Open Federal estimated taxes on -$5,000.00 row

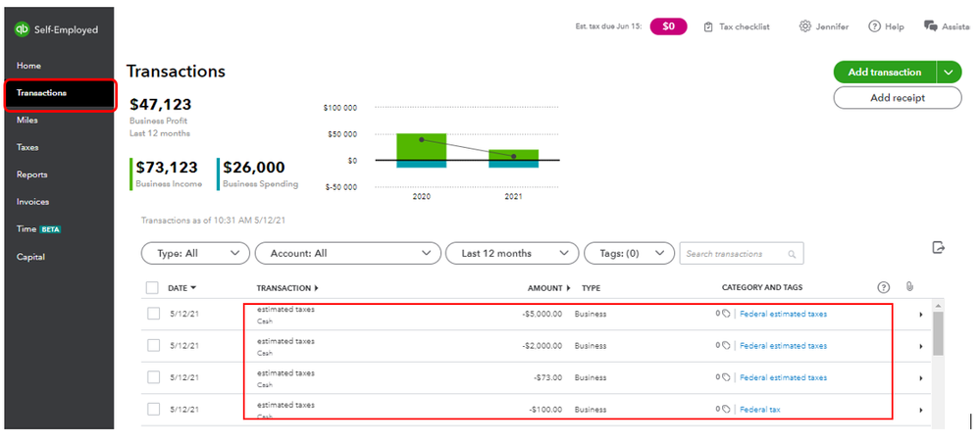tap(783, 314)
